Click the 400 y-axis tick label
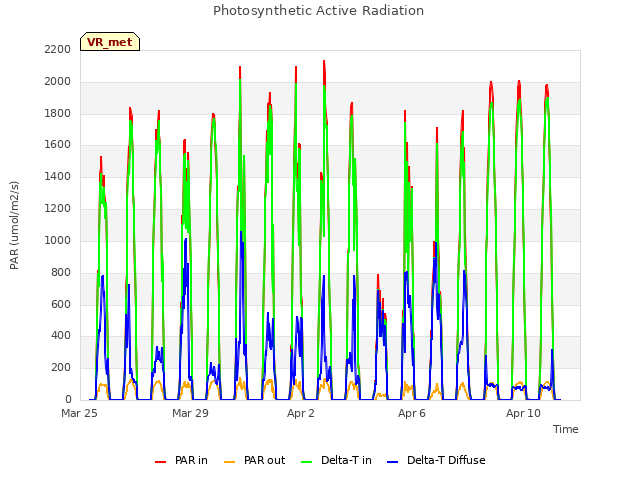The width and height of the screenshot is (640, 480). [61, 336]
